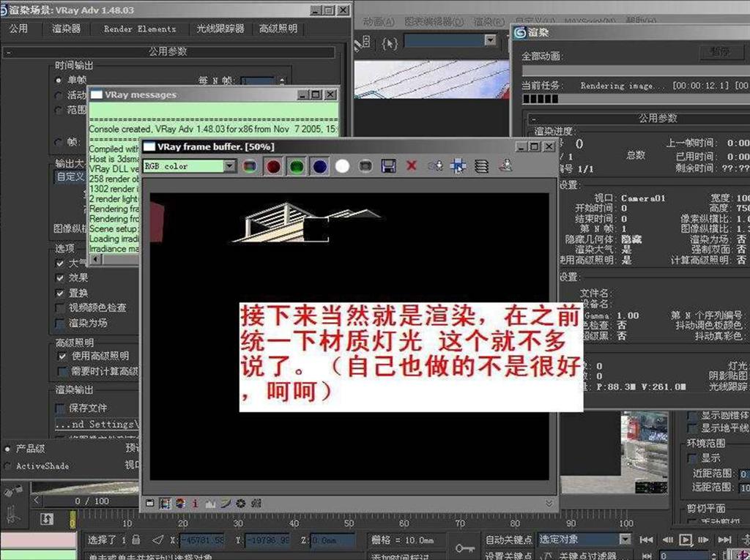Click the curly-brace cursor icon in the main toolbar
The height and width of the screenshot is (560, 750).
[390, 44]
